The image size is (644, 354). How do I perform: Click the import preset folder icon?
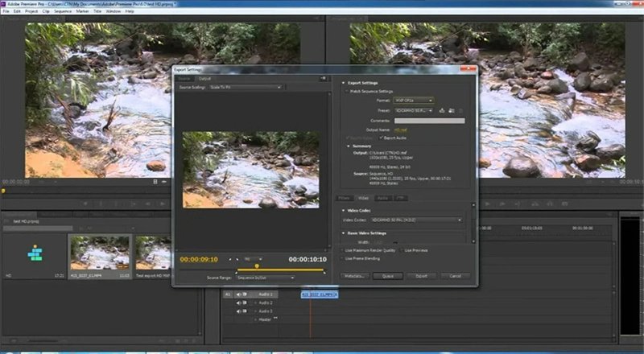452,110
